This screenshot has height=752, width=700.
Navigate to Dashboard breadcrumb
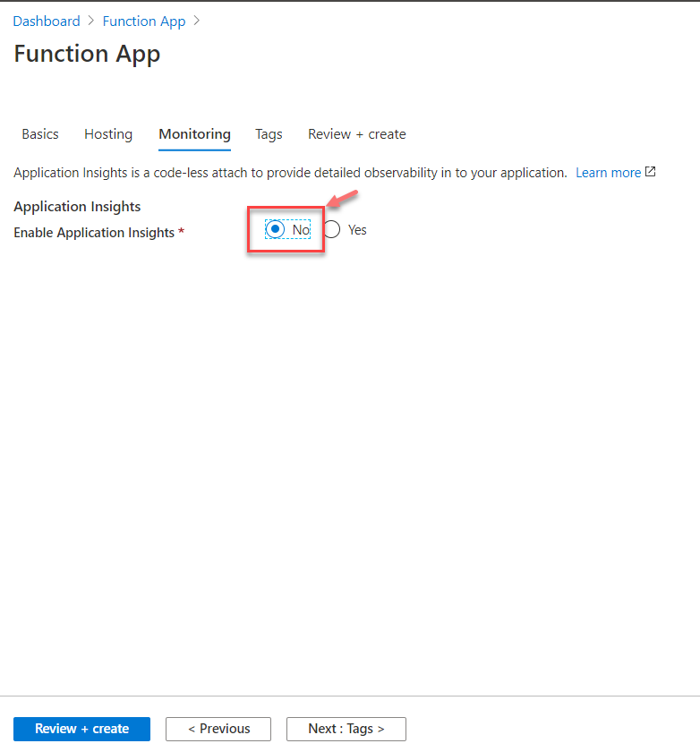47,21
